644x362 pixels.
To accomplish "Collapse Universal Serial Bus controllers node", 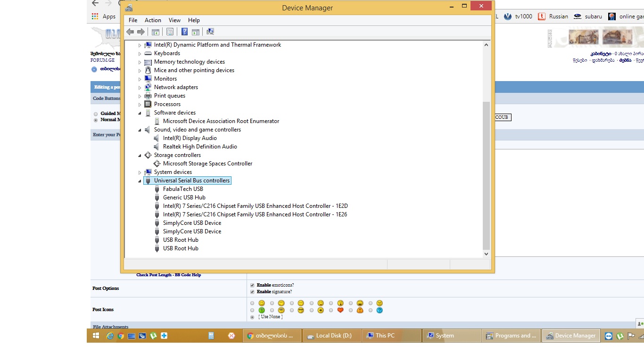I will click(140, 181).
